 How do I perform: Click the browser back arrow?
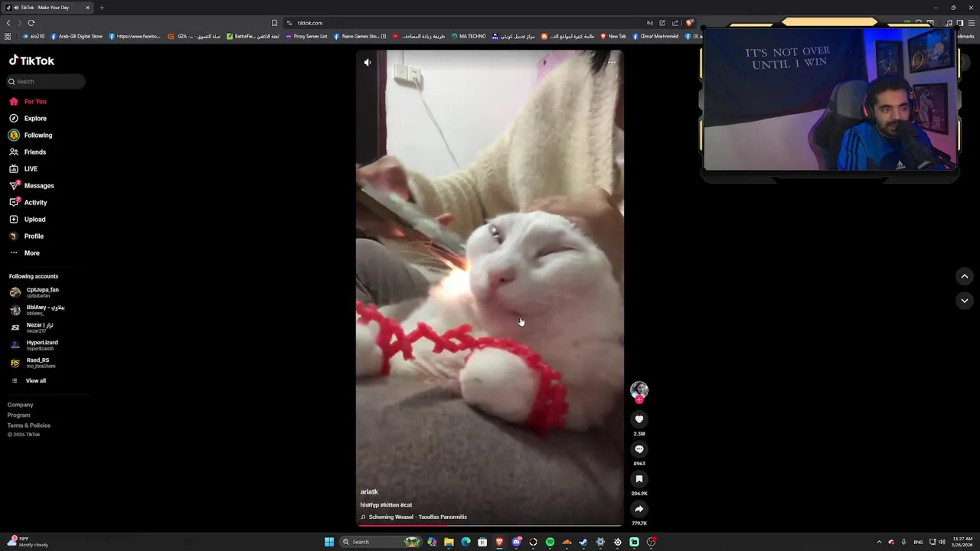8,23
